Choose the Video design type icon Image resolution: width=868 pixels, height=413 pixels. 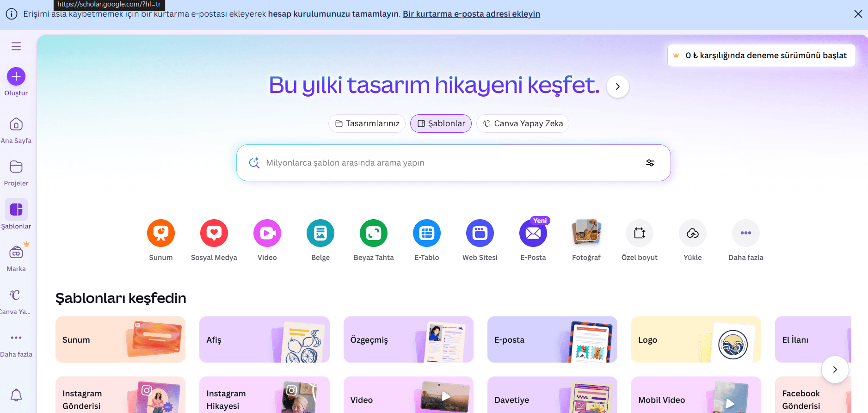pos(267,233)
